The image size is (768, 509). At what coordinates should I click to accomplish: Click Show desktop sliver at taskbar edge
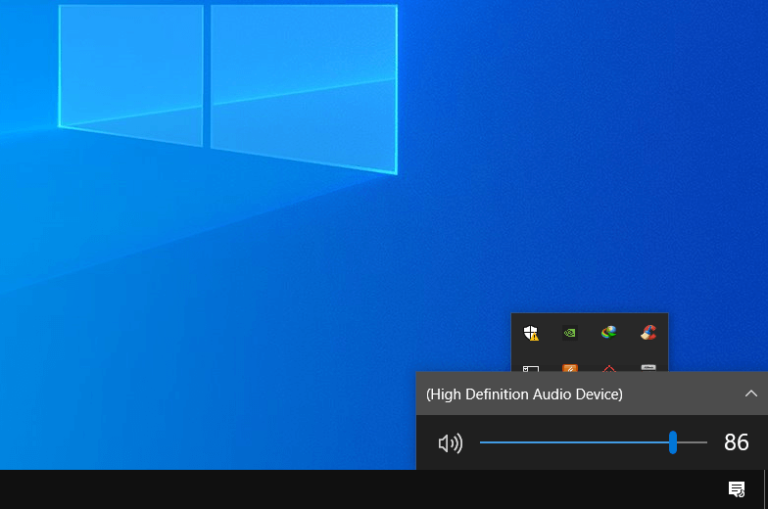click(766, 489)
